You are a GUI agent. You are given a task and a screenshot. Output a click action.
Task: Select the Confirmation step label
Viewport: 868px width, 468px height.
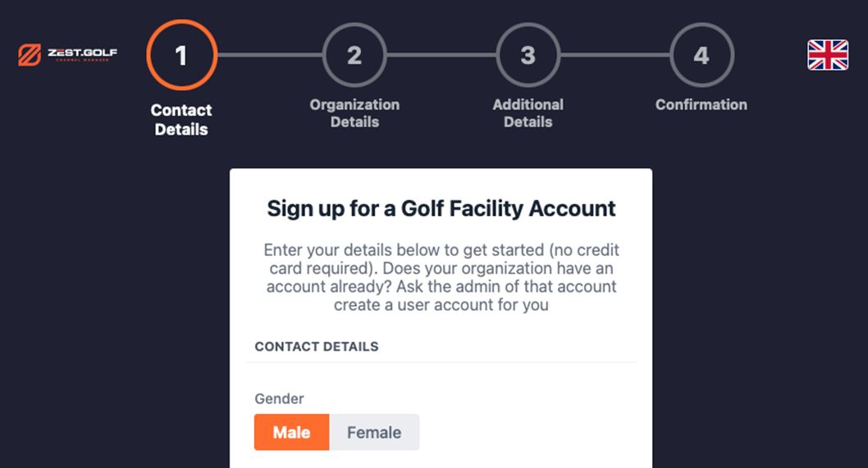tap(701, 105)
